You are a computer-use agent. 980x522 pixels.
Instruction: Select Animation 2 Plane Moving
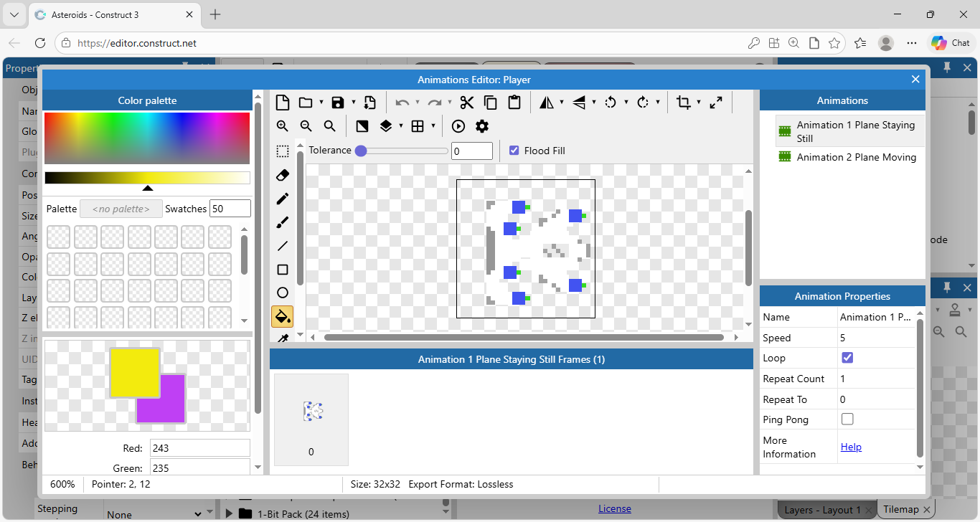point(850,157)
